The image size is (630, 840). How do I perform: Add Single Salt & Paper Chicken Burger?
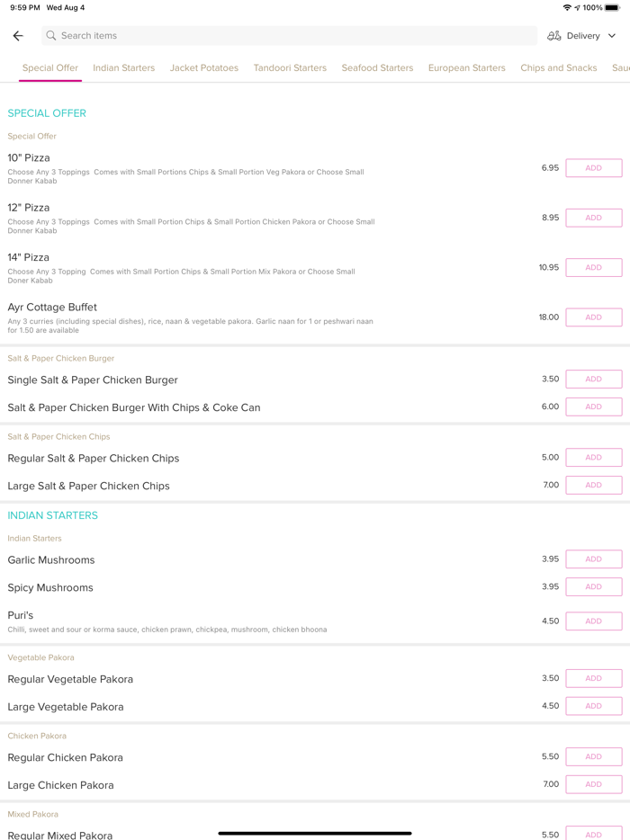[593, 380]
